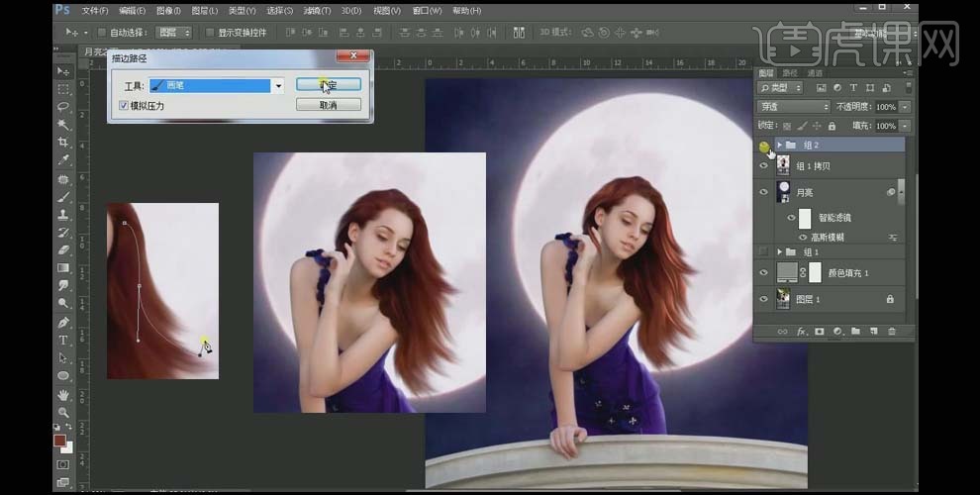
Task: Open the 不透明度 opacity dropdown arrow
Action: 905,107
